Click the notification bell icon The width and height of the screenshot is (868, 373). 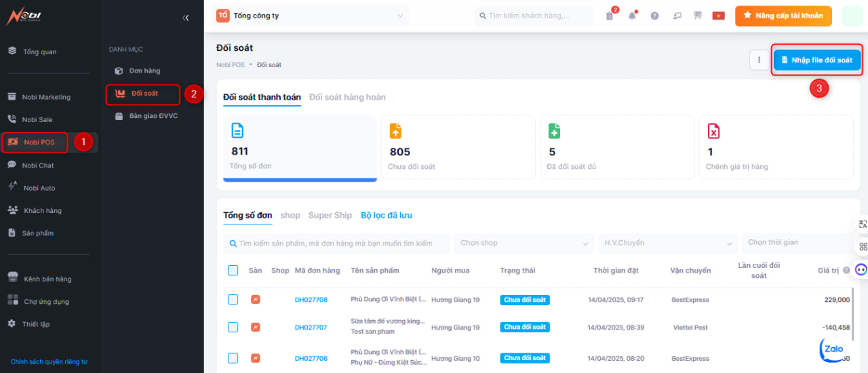pyautogui.click(x=632, y=16)
